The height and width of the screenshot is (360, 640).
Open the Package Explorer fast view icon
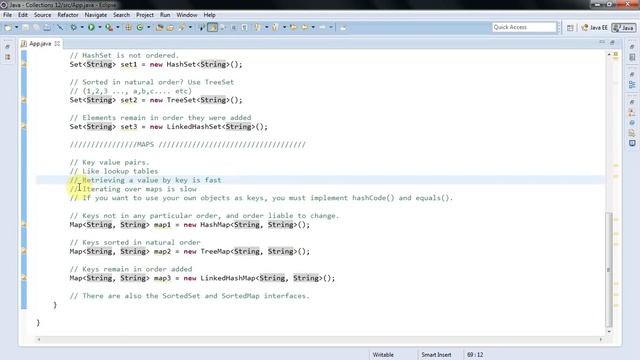7,57
